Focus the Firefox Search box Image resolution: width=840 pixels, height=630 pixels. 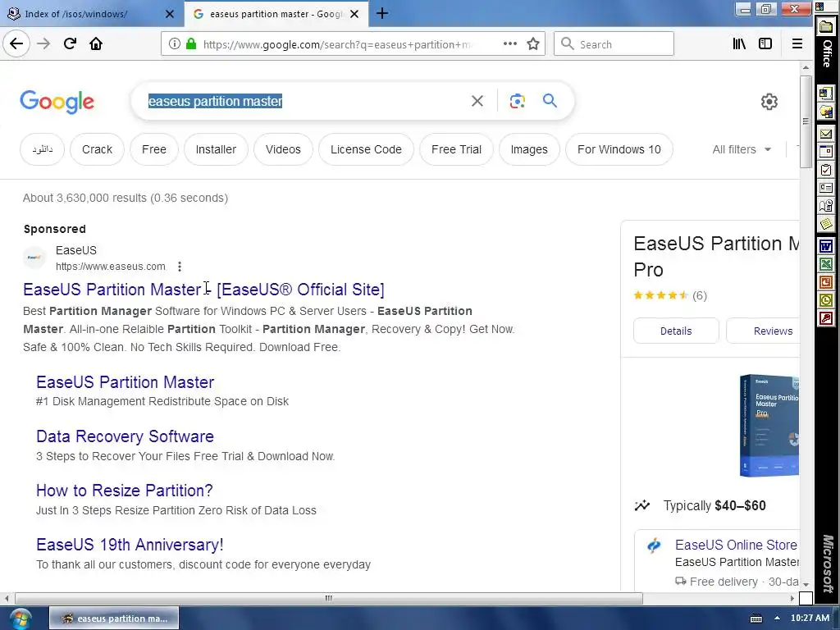[x=614, y=44]
